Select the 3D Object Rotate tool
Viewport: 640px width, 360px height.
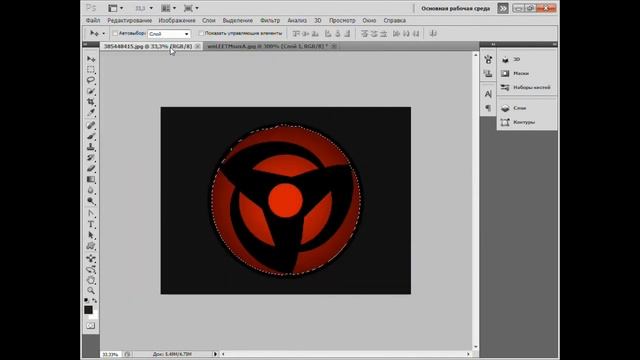coord(91,258)
